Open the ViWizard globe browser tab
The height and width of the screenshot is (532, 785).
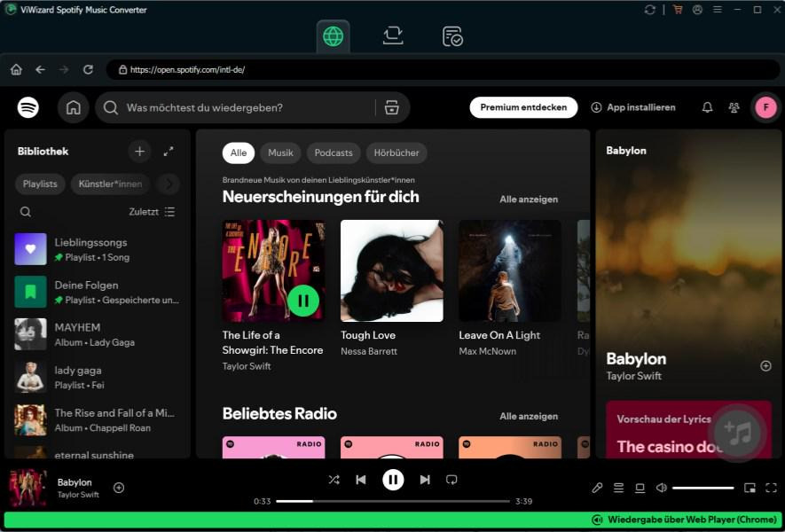333,36
